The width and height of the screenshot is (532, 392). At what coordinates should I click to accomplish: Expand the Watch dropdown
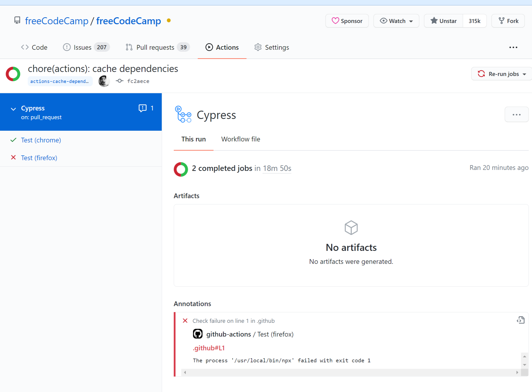[x=411, y=21]
